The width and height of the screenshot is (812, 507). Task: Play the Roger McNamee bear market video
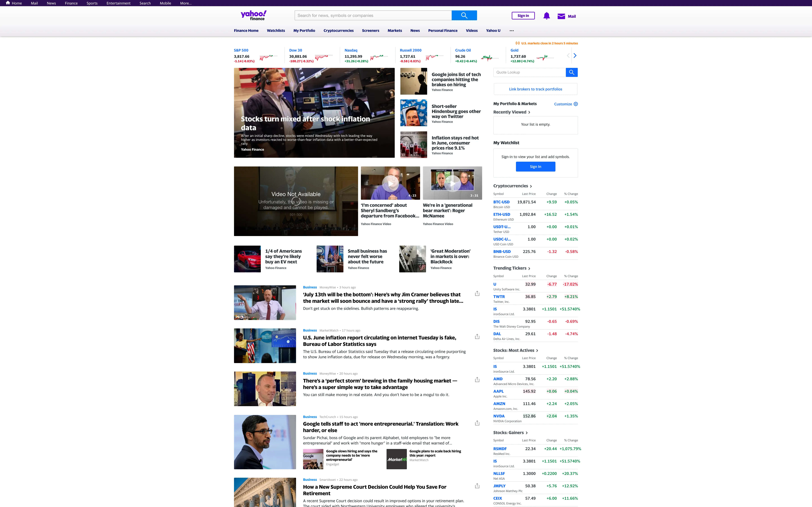tap(452, 183)
